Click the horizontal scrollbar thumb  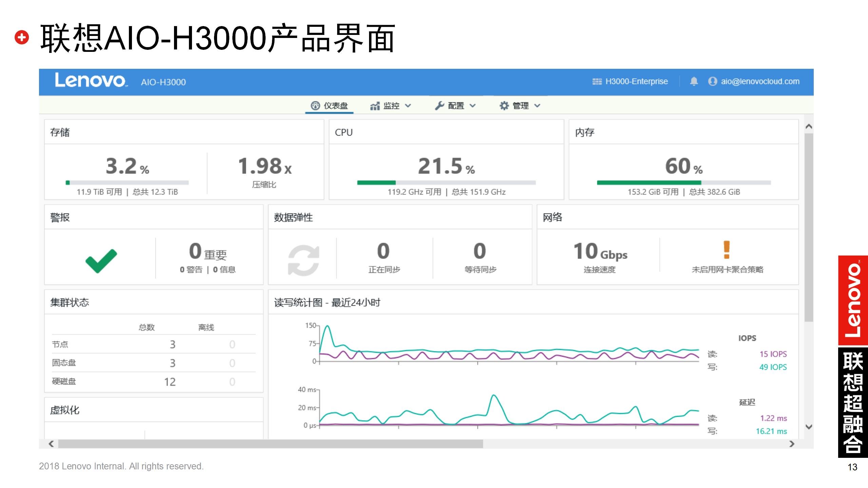271,444
